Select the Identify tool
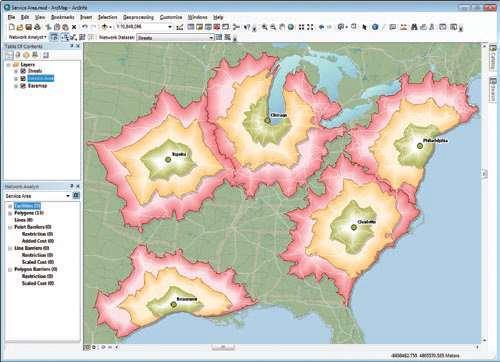Screen dimensions: 500x362 tap(375, 27)
